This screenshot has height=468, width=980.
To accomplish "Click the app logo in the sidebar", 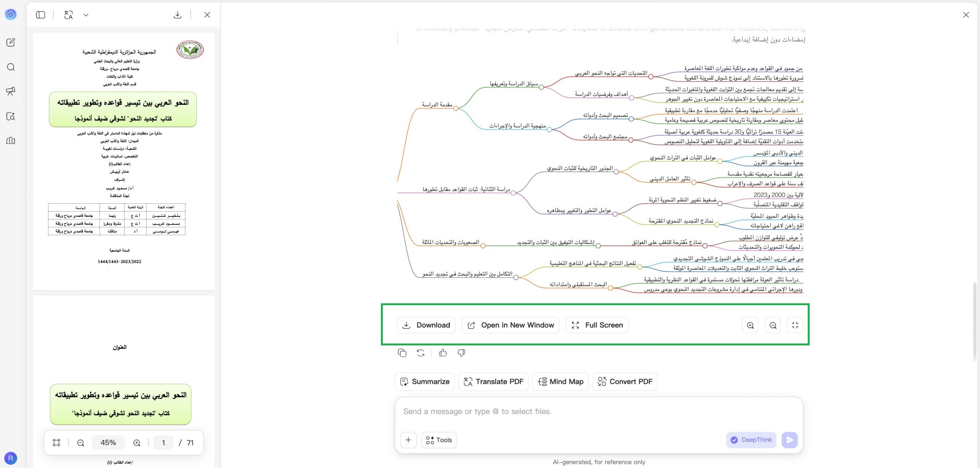I will 11,15.
